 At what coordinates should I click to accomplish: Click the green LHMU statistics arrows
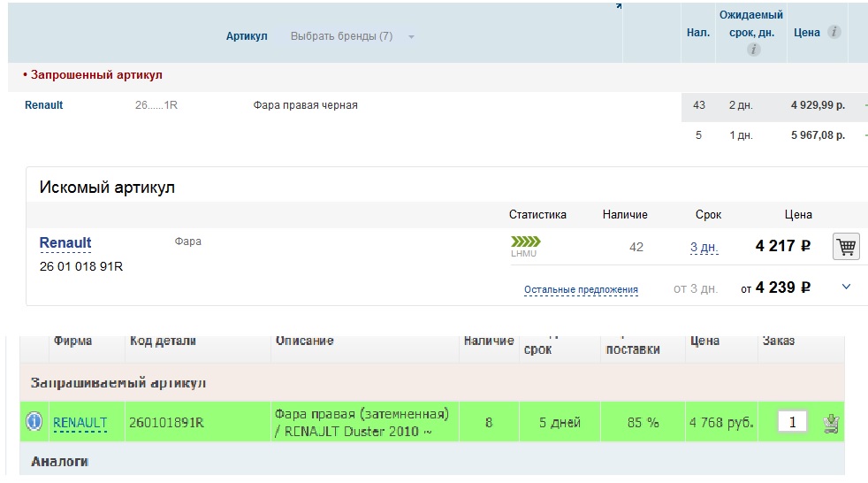(525, 241)
